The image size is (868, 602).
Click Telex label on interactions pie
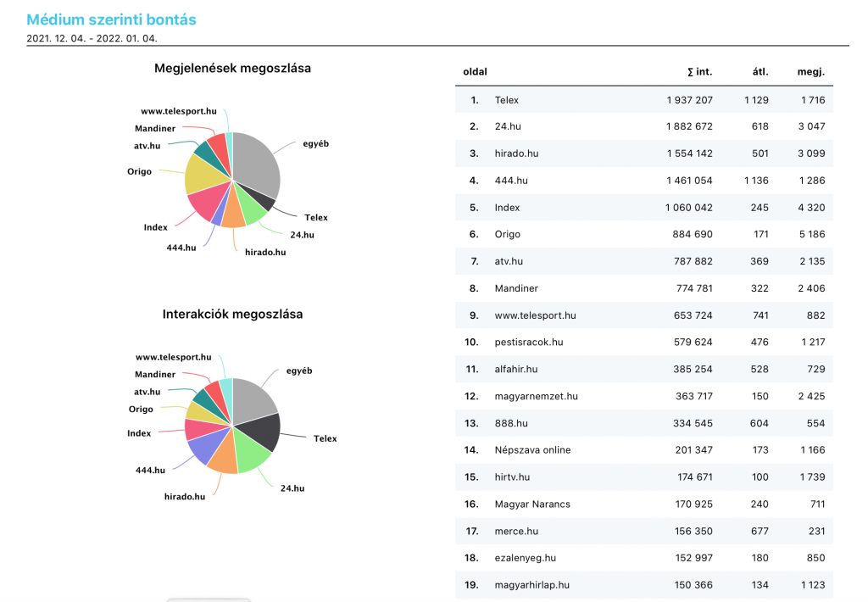(x=325, y=438)
